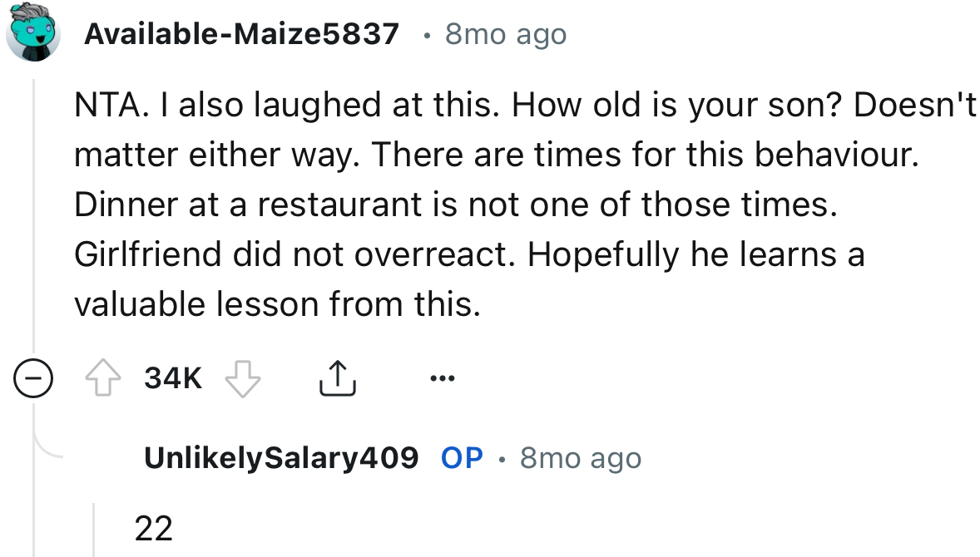
Task: Open Available-Maize5837's profile
Action: tap(243, 33)
